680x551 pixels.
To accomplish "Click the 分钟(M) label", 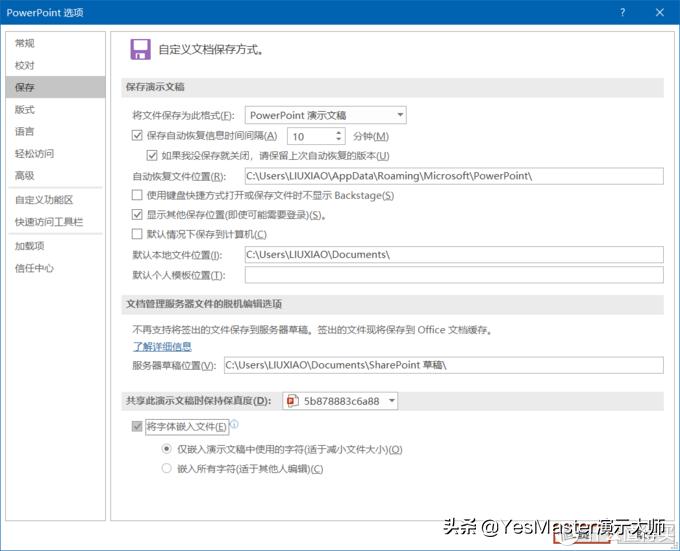I will point(371,136).
